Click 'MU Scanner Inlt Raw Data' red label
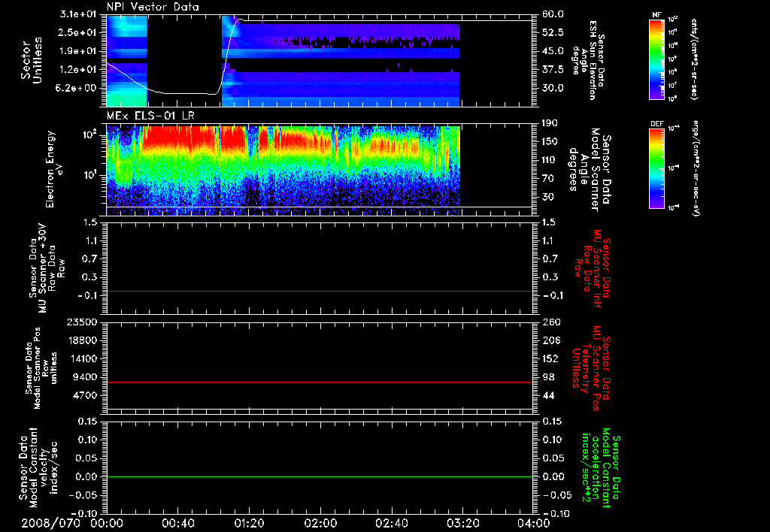This screenshot has width=770, height=532. [593, 268]
